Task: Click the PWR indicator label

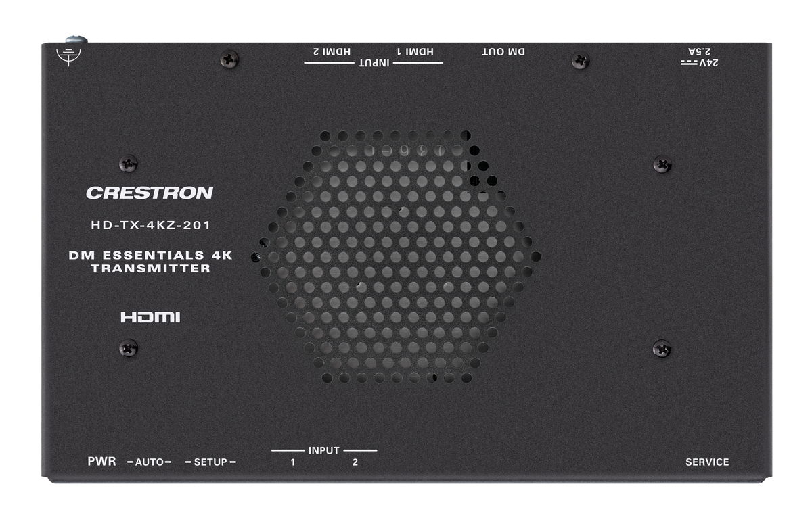Action: tap(101, 462)
